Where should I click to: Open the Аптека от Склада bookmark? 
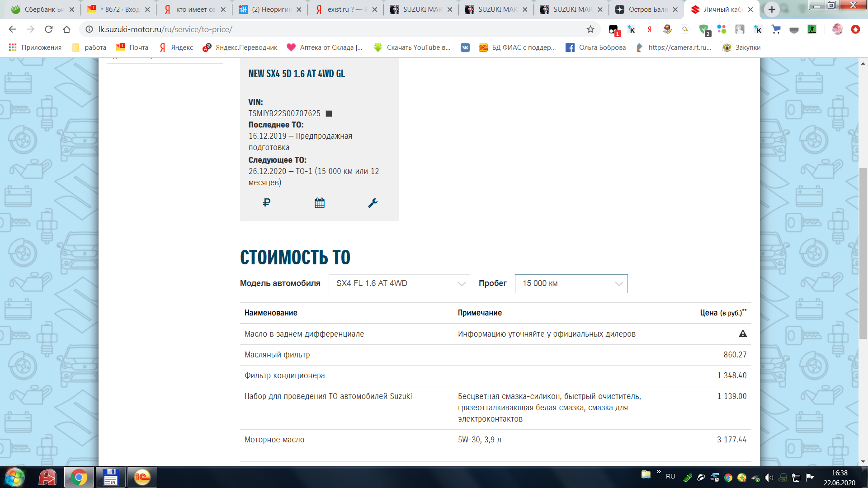click(325, 47)
